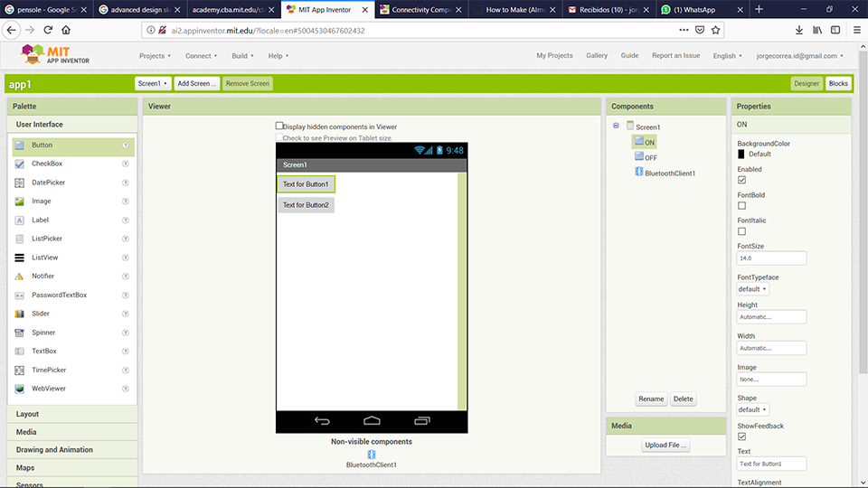This screenshot has height=488, width=868.
Task: Click the Slider component icon
Action: point(19,314)
